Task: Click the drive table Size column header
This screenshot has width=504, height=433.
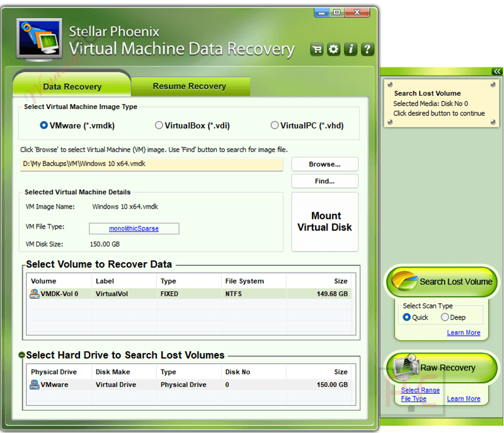Action: (341, 372)
